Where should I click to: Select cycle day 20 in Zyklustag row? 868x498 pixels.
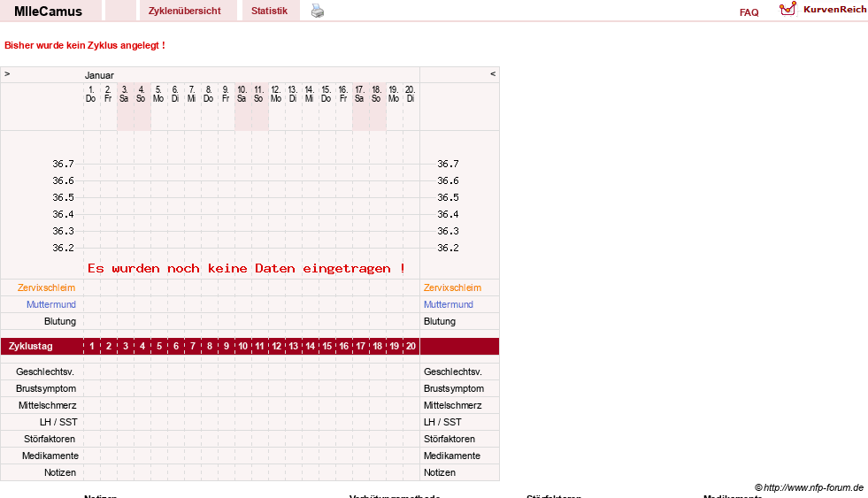click(x=411, y=347)
